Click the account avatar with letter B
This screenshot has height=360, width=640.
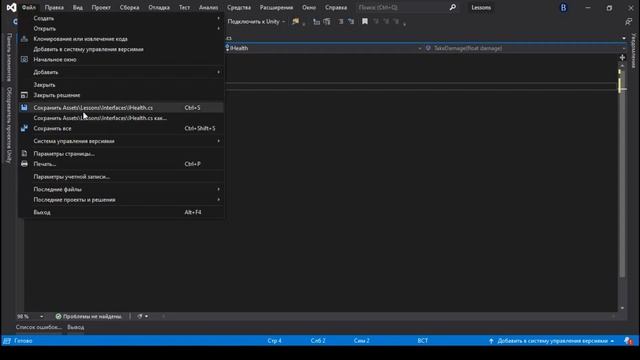(564, 8)
